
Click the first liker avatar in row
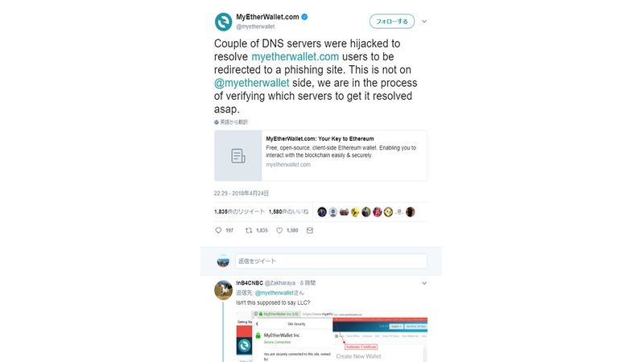[x=322, y=212]
